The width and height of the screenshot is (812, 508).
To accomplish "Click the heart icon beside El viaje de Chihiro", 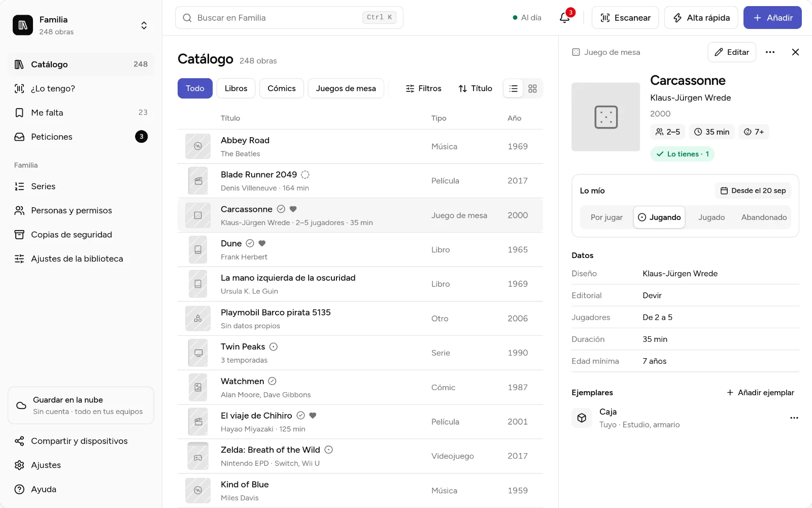I will (x=313, y=416).
